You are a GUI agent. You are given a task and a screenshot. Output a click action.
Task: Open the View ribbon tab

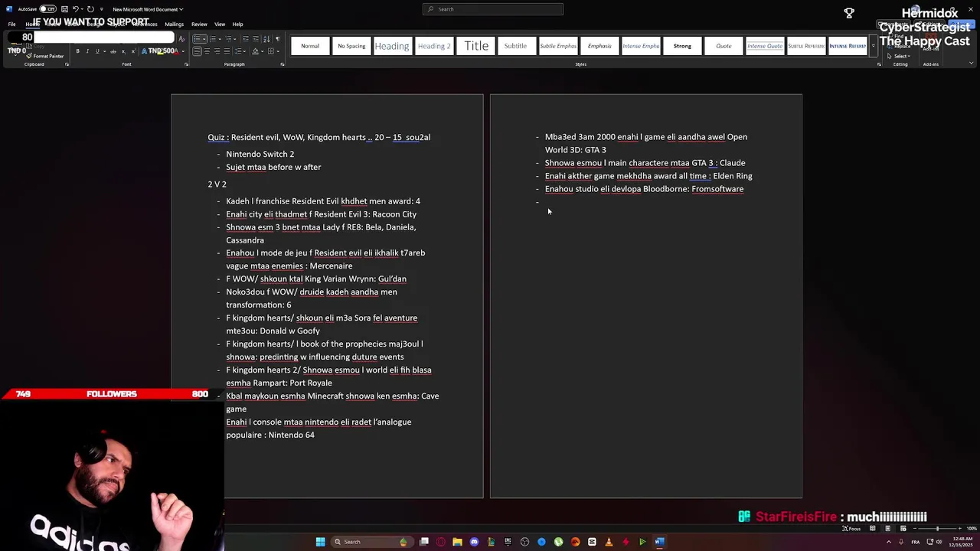[x=220, y=24]
